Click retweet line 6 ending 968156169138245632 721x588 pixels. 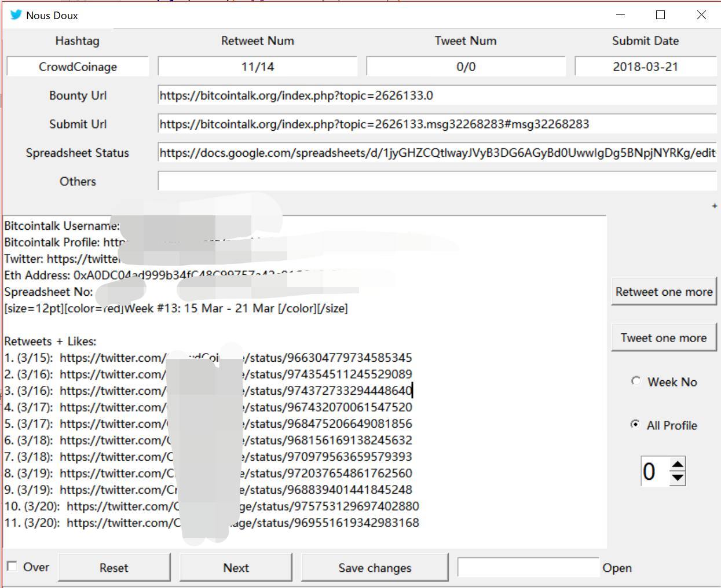pyautogui.click(x=208, y=440)
